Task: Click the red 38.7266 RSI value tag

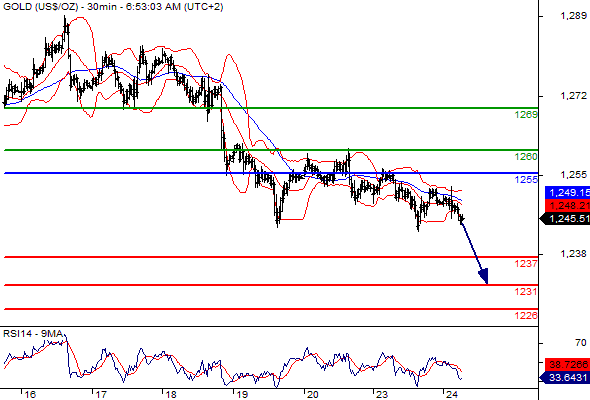Action: pos(567,364)
